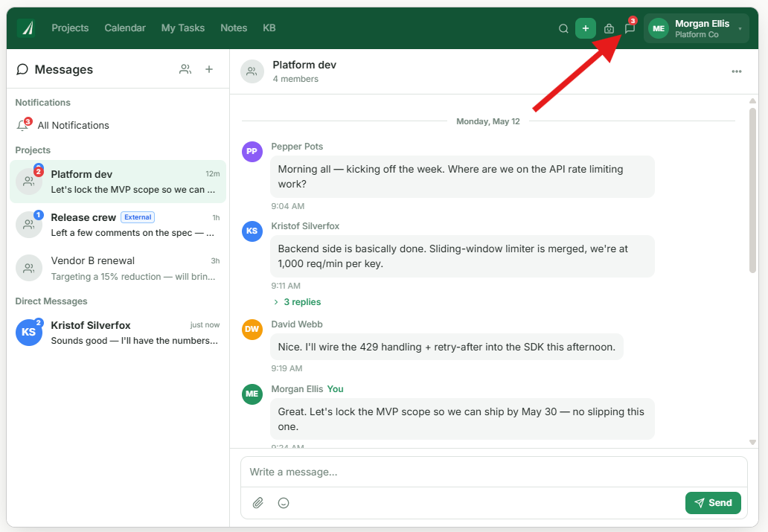
Task: Click the Direct Messages section heading
Action: tap(51, 301)
